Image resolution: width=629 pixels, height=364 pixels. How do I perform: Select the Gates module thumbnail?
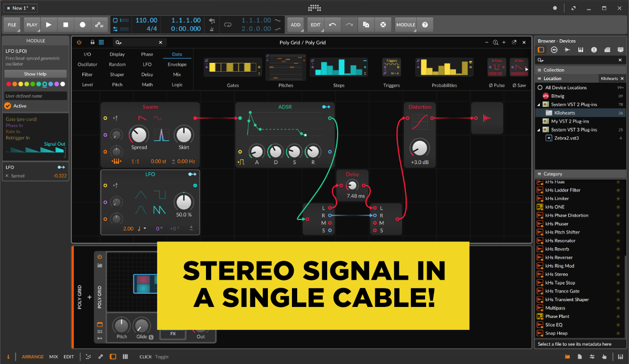tap(233, 67)
